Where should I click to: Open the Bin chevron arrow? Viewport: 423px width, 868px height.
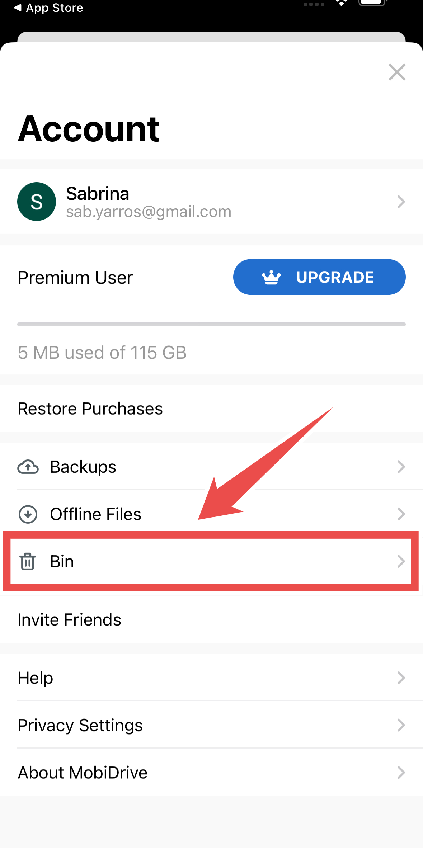click(401, 561)
